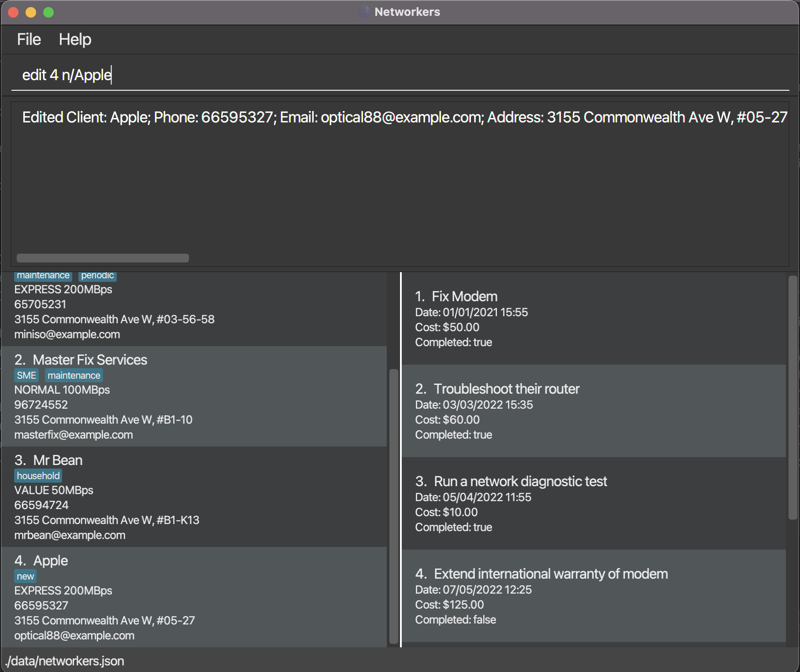Select service 3 Run a network diagnostic test

click(594, 503)
